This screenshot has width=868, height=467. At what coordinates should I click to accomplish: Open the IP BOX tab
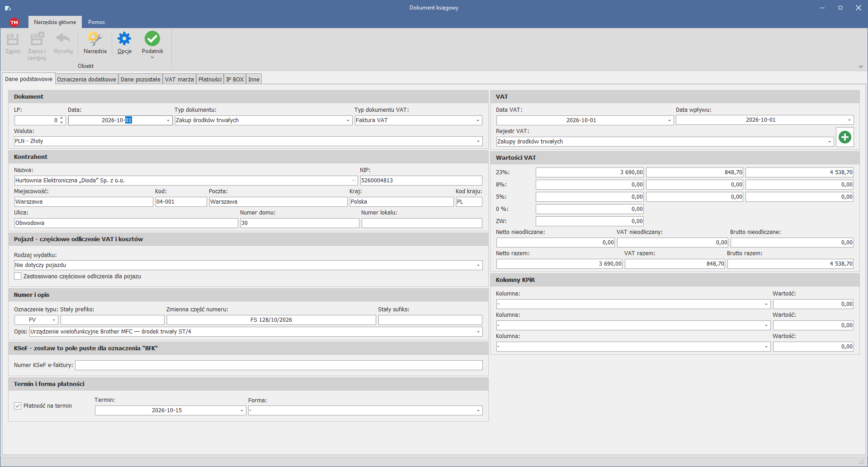[x=235, y=79]
